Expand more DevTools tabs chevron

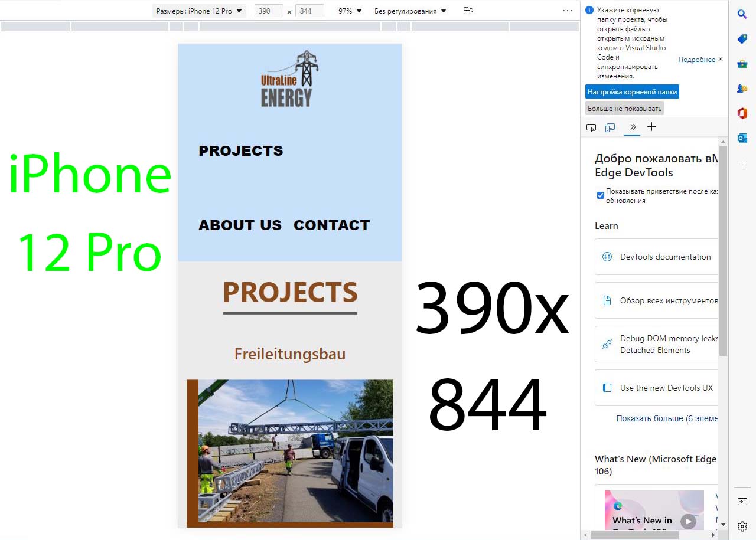pyautogui.click(x=633, y=127)
